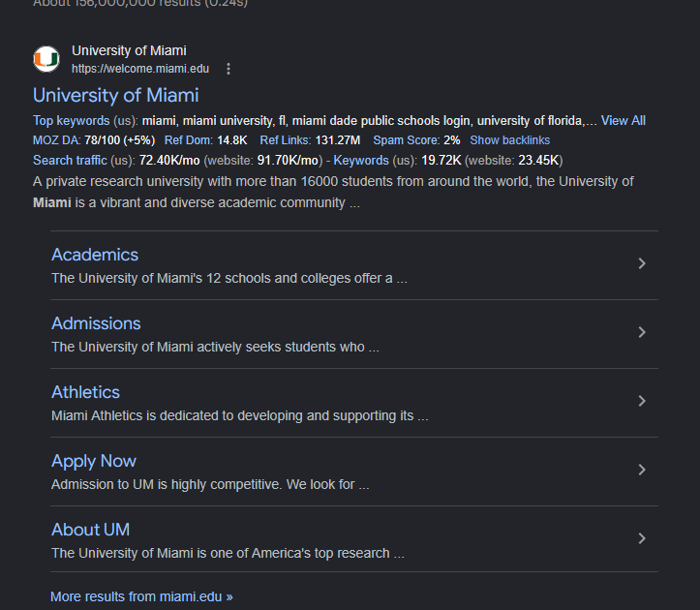Open the Academics sitelink
This screenshot has height=610, width=700.
click(95, 255)
